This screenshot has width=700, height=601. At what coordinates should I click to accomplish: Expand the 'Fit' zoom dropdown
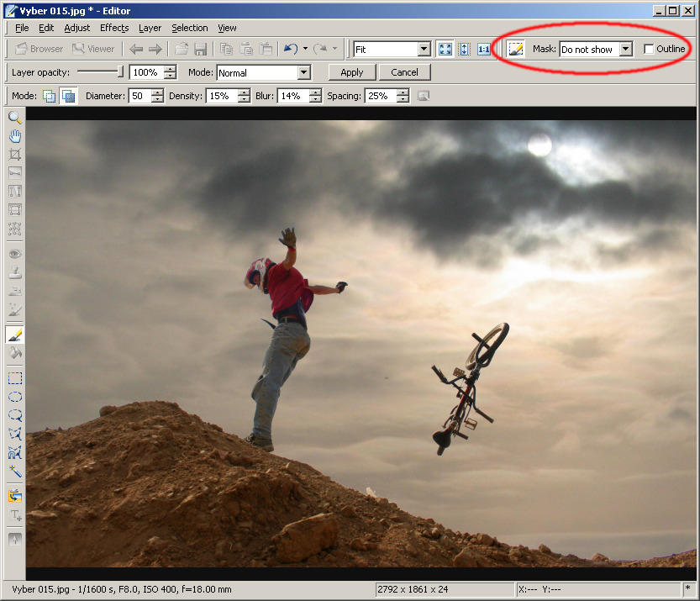(424, 50)
